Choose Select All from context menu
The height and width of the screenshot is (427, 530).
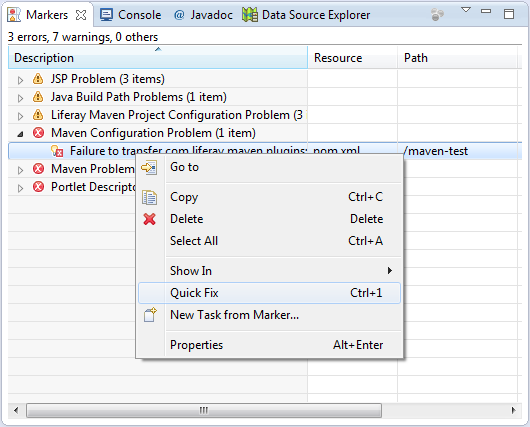[269, 241]
